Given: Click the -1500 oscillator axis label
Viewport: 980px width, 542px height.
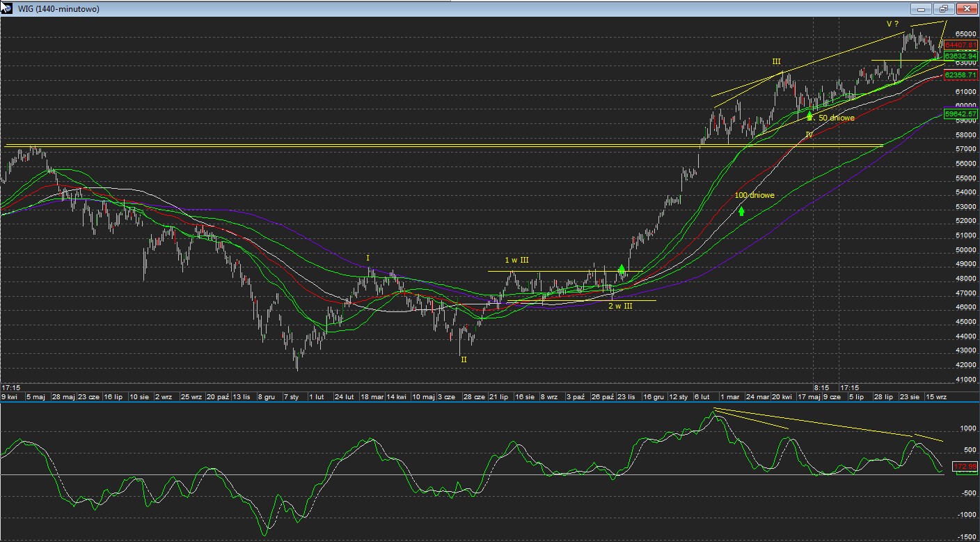Looking at the screenshot, I should click(967, 537).
